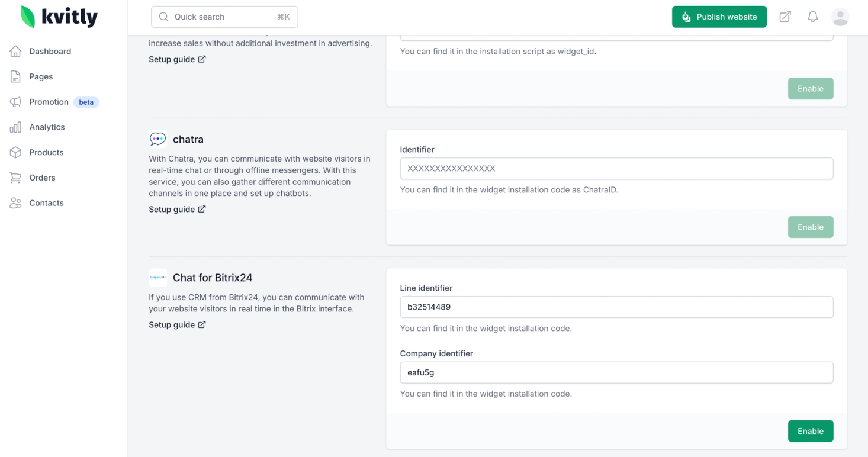Click the 'Line identifier' label
Viewport: 868px width, 457px height.
tap(426, 288)
